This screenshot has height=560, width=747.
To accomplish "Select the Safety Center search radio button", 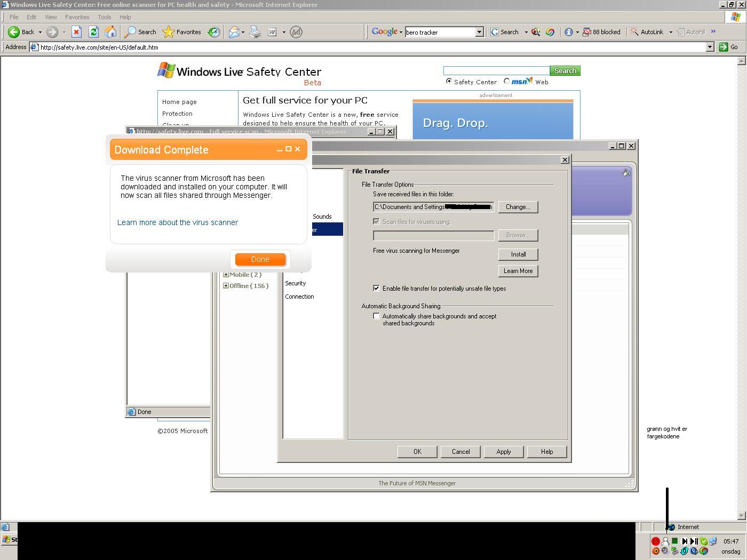I will click(449, 82).
